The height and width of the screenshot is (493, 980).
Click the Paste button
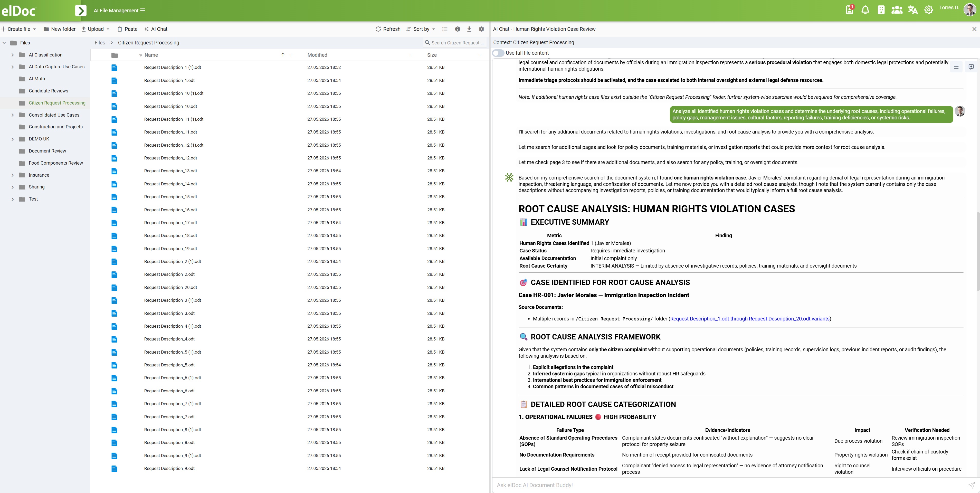tap(127, 29)
